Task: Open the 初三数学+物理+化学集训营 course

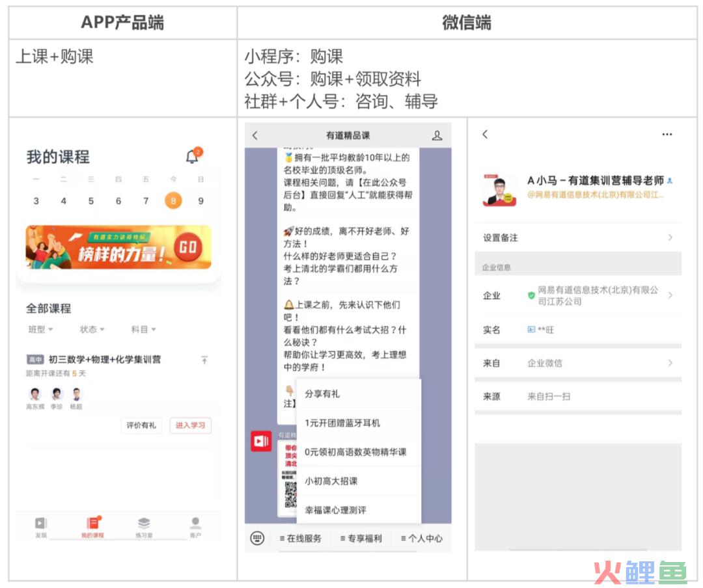Action: tap(104, 360)
